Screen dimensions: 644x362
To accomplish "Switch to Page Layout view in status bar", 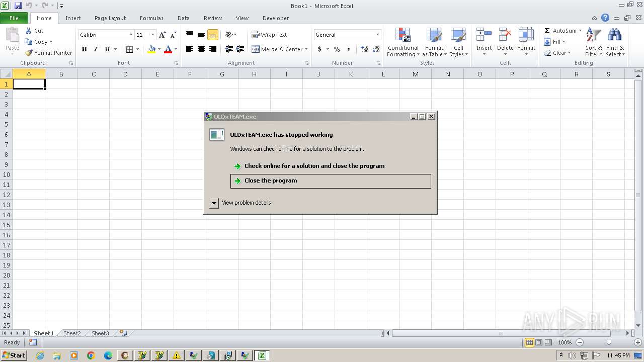I will click(x=539, y=342).
